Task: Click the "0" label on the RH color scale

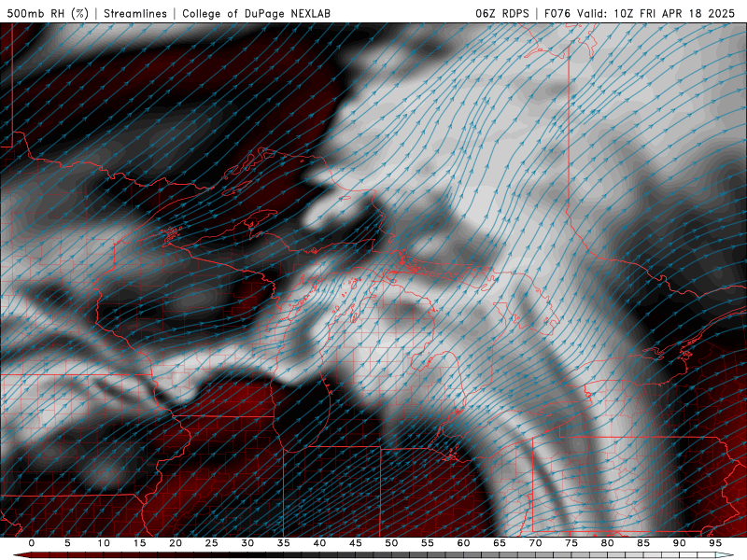Action: click(32, 543)
